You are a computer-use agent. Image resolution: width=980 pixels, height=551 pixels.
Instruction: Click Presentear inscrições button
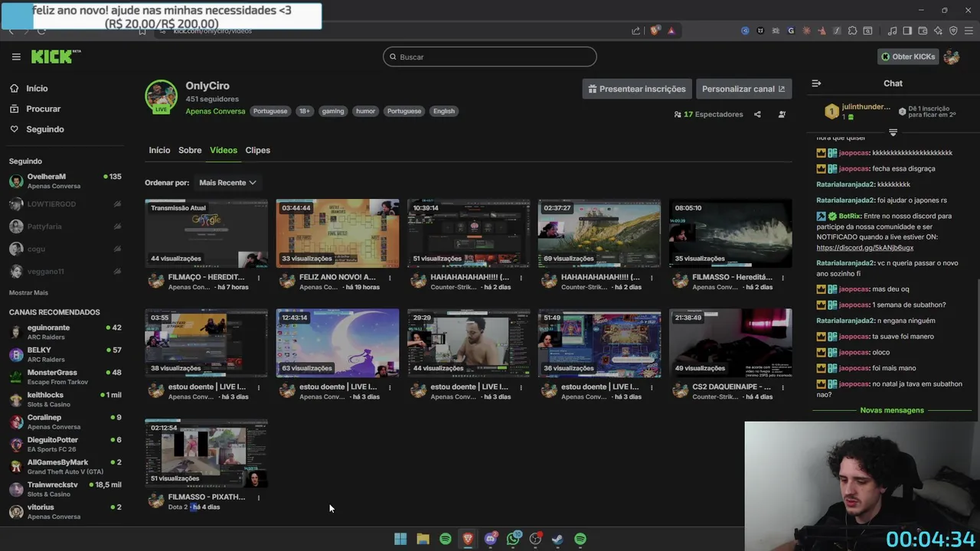point(637,89)
